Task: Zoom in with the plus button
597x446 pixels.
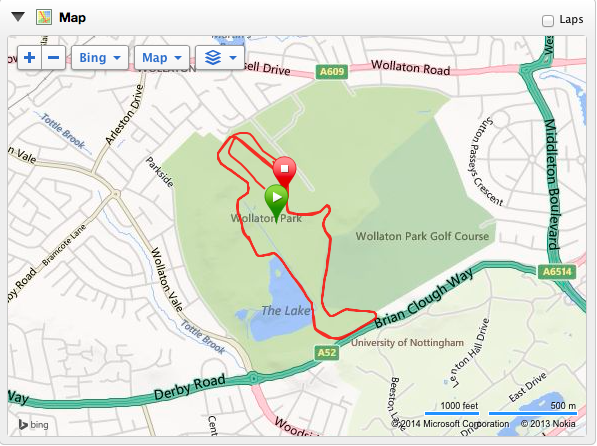Action: [x=29, y=58]
